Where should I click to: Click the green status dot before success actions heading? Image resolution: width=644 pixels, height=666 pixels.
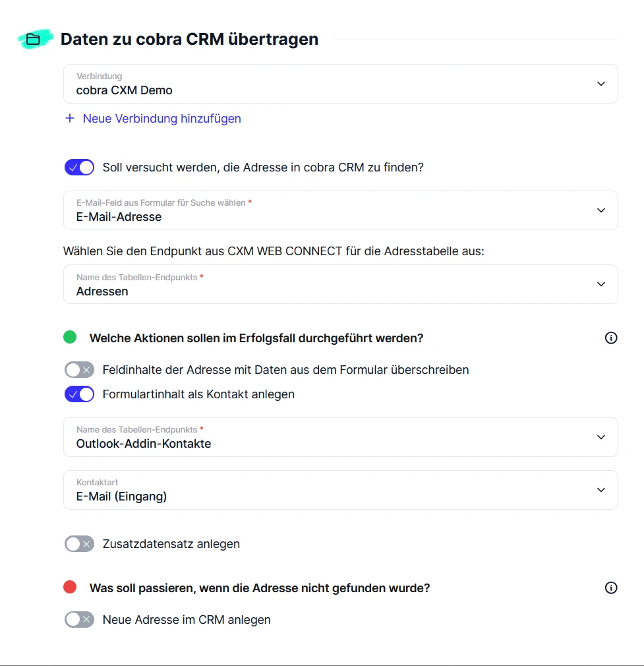click(x=70, y=338)
